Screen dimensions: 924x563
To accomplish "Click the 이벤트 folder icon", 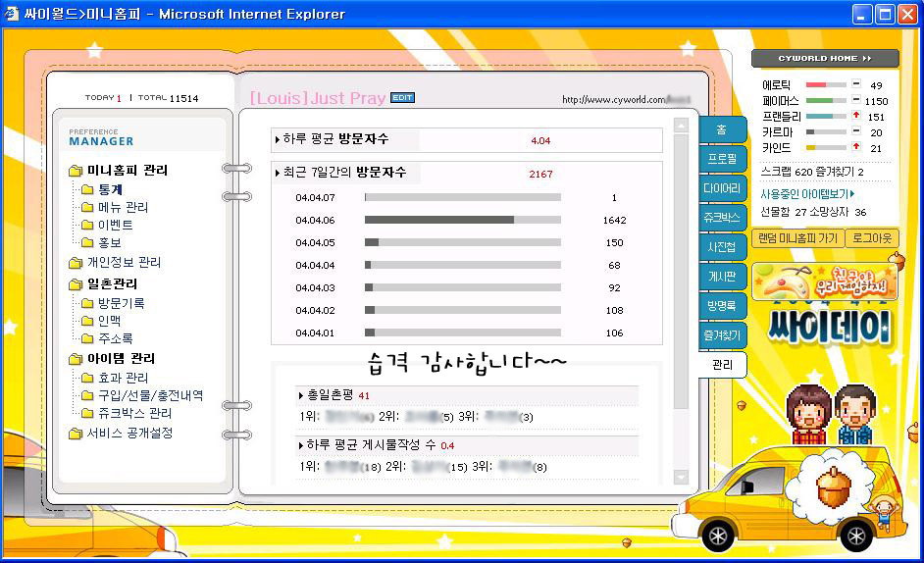I will click(x=87, y=226).
